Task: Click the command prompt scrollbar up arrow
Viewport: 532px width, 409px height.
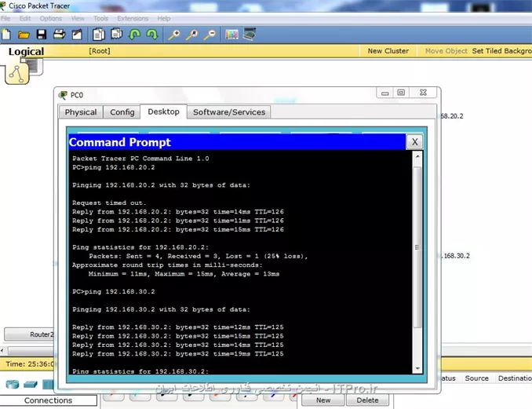Action: (x=417, y=156)
